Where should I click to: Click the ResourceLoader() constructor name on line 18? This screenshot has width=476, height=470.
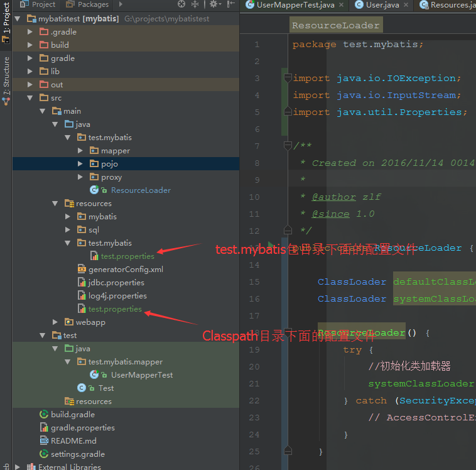click(361, 332)
